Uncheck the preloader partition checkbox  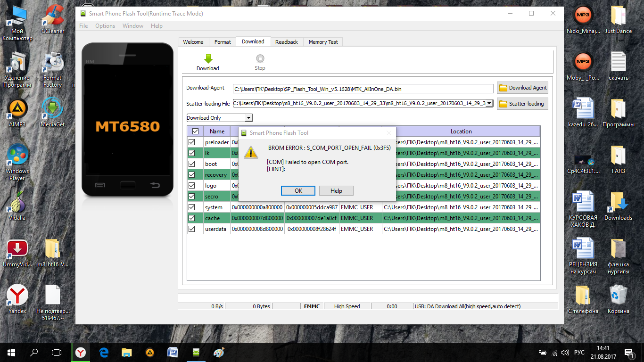[x=192, y=142]
